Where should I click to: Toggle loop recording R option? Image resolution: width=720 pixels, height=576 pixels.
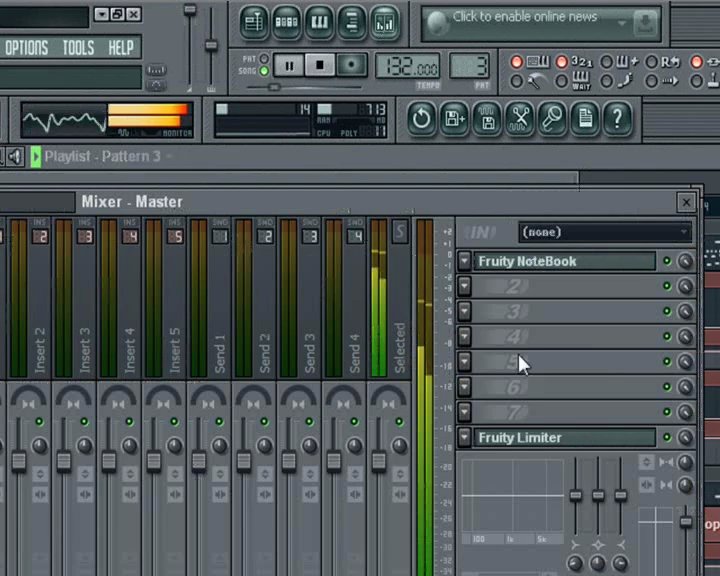pyautogui.click(x=652, y=62)
